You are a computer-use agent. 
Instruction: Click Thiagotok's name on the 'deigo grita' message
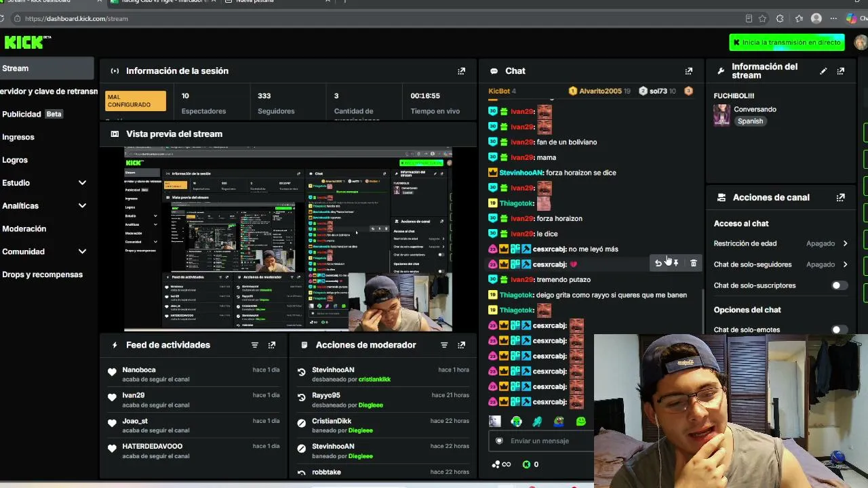pos(516,295)
